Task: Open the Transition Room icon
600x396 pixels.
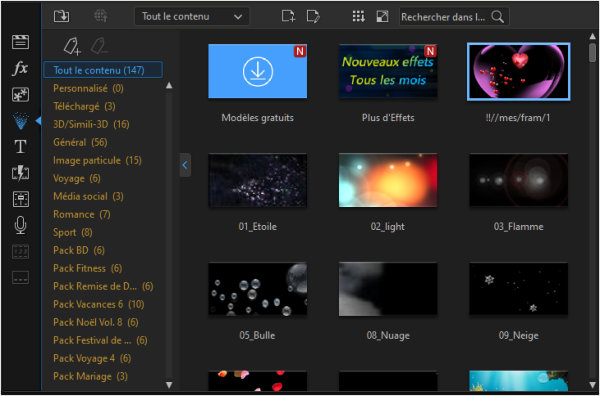Action: click(x=20, y=173)
